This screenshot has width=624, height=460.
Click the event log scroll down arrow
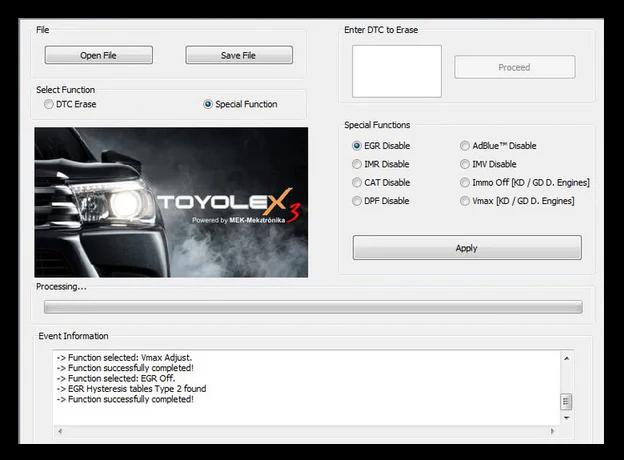(x=566, y=418)
